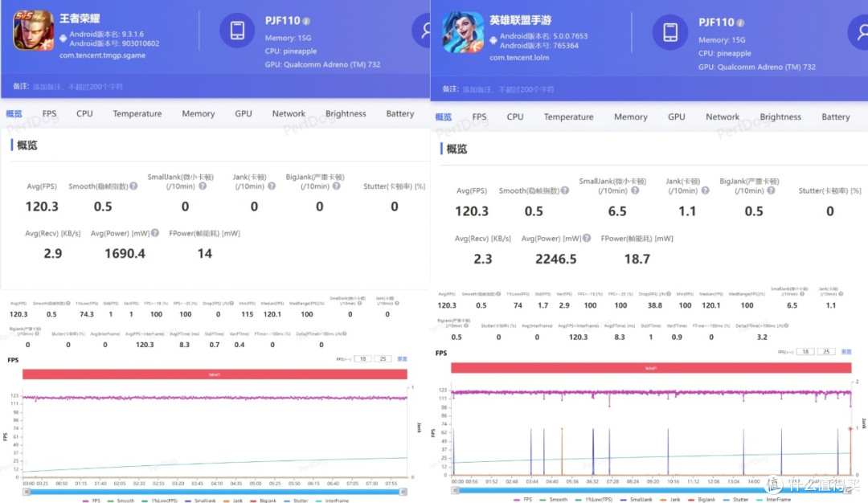Click the 王者荣耀 game icon
This screenshot has width=868, height=503.
click(33, 31)
